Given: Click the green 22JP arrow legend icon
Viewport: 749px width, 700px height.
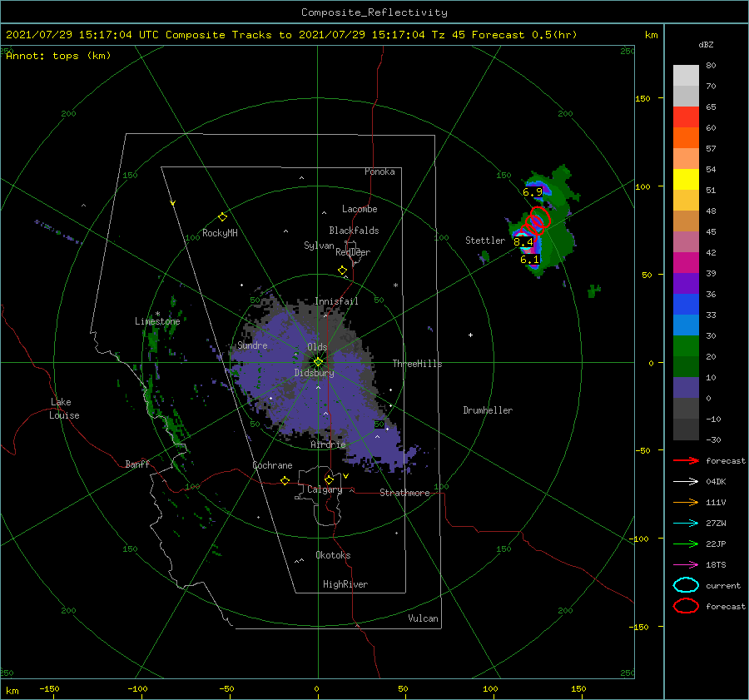Looking at the screenshot, I should 686,544.
